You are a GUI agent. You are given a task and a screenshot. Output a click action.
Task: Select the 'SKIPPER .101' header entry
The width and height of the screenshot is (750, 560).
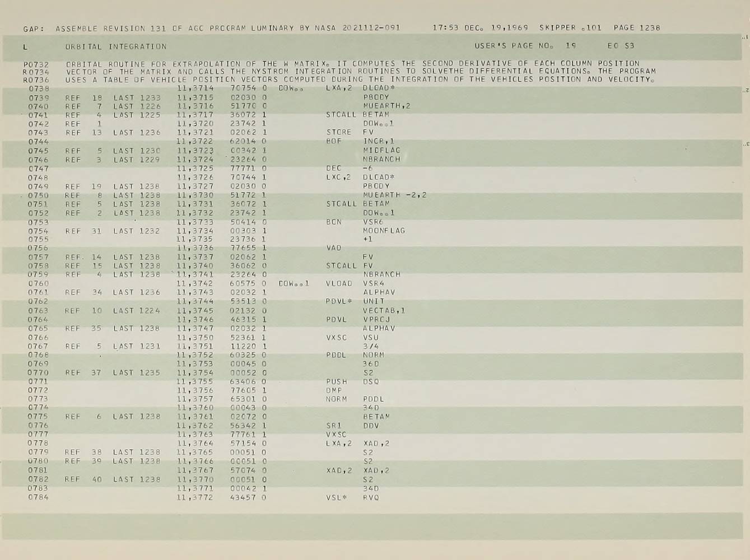(570, 27)
